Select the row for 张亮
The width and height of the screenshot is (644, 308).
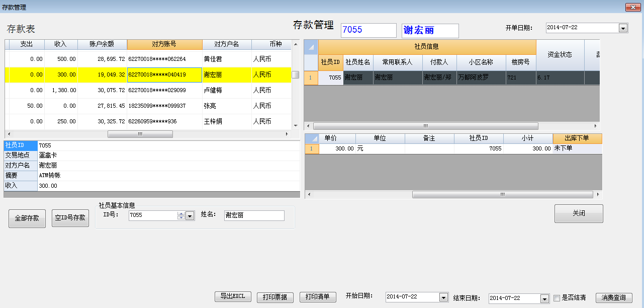tap(148, 106)
